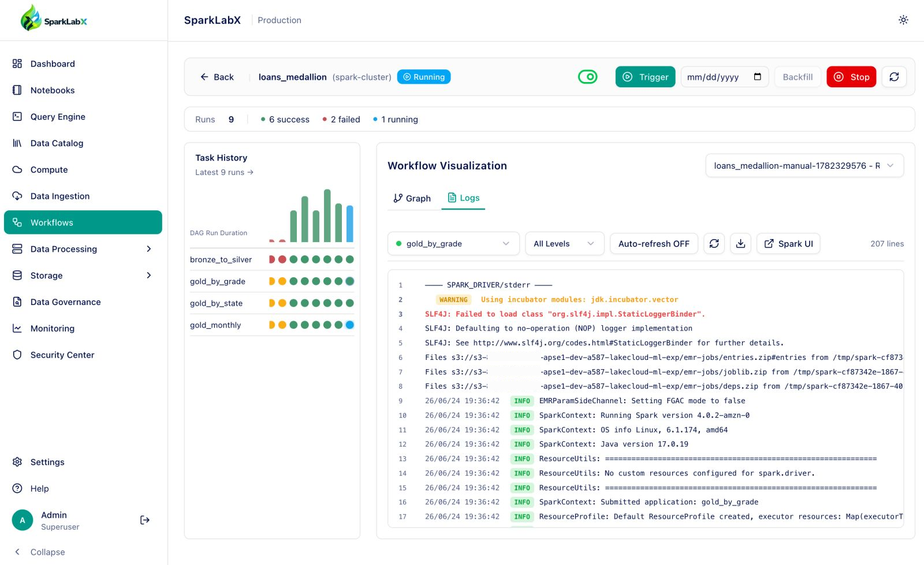Click the Security Center shield icon
This screenshot has height=565, width=924.
pyautogui.click(x=17, y=355)
